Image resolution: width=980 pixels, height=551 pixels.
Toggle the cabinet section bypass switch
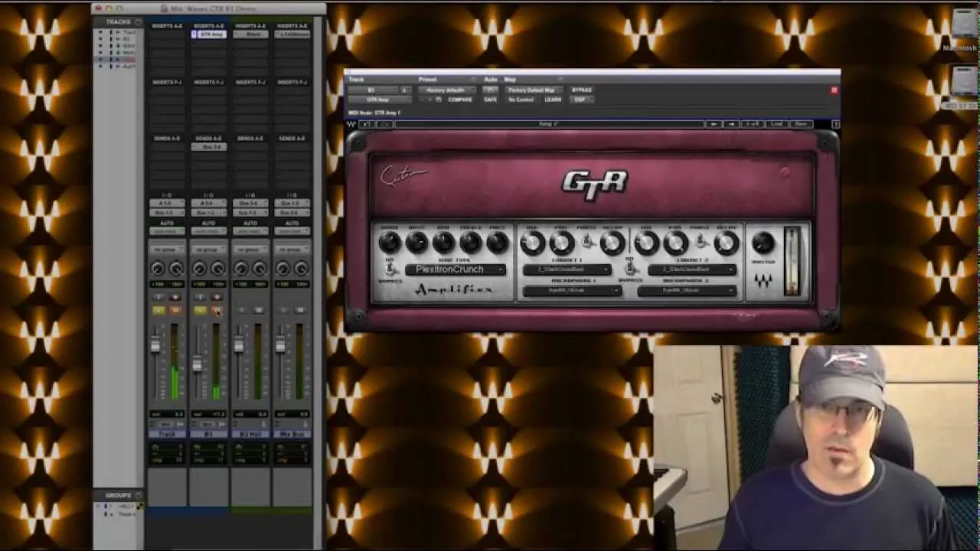click(630, 269)
